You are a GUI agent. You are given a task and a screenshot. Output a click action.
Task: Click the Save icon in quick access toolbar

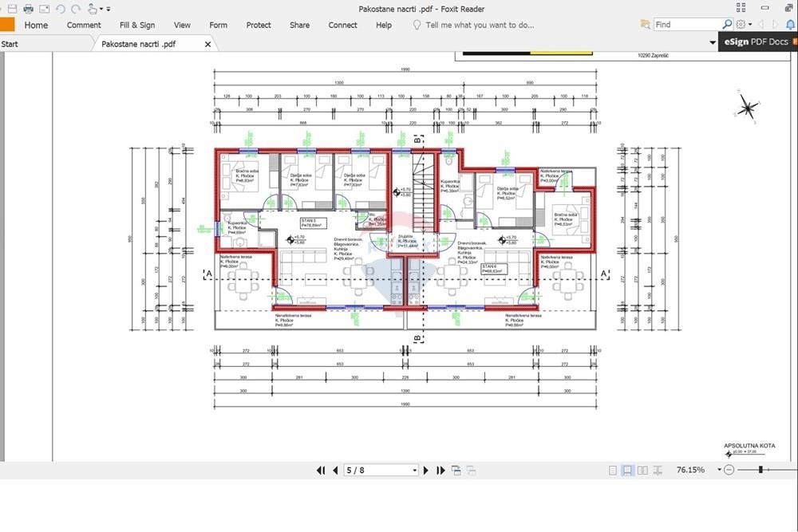[x=12, y=9]
